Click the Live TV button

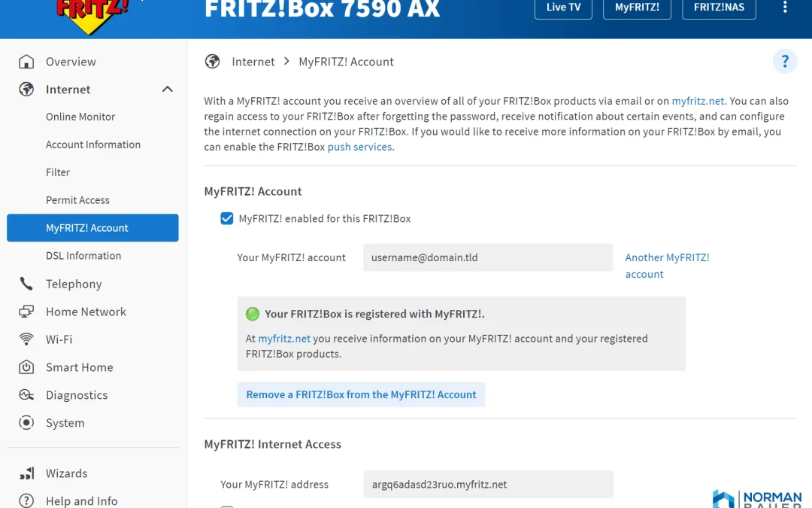click(563, 8)
